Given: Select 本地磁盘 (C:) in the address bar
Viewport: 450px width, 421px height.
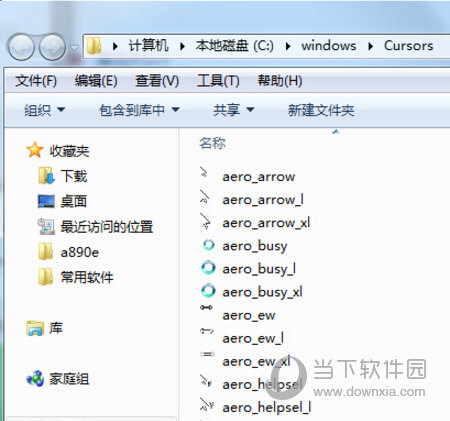Looking at the screenshot, I should tap(235, 46).
